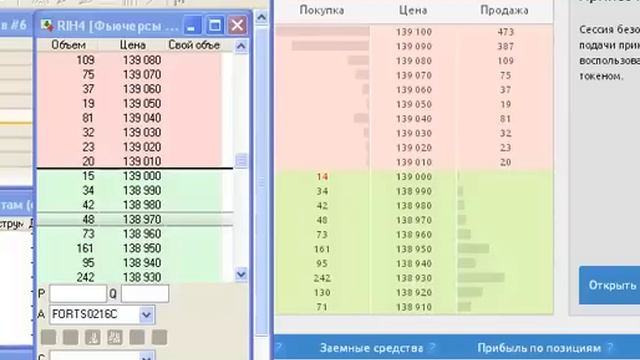This screenshot has width=640, height=360.
Task: Click the sixth greyed order button
Action: coord(160,338)
